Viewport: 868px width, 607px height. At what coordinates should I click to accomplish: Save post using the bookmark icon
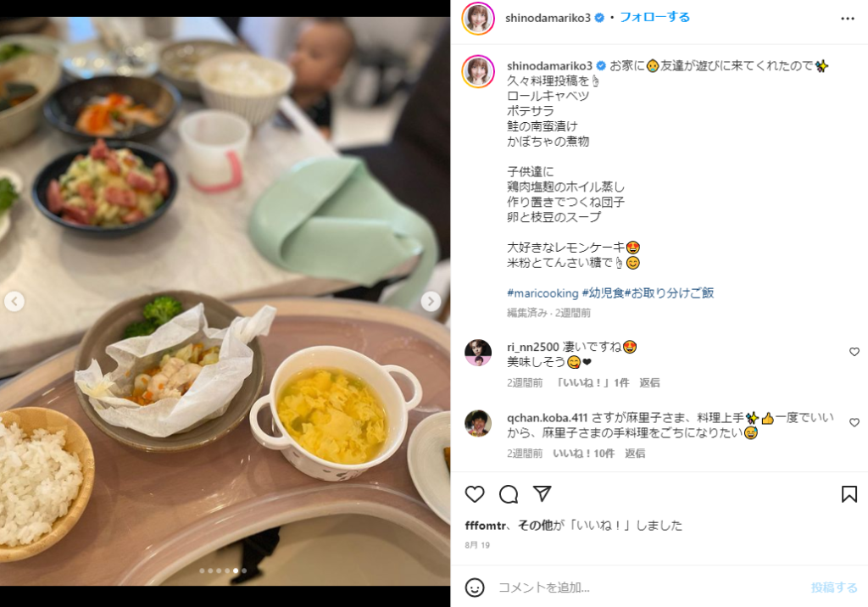849,493
